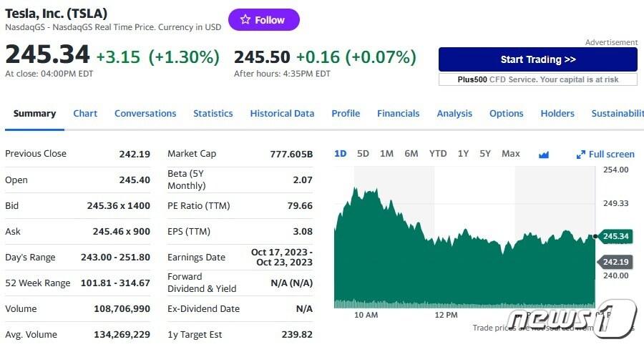
Task: Open the Sustainability tab
Action: [x=617, y=113]
